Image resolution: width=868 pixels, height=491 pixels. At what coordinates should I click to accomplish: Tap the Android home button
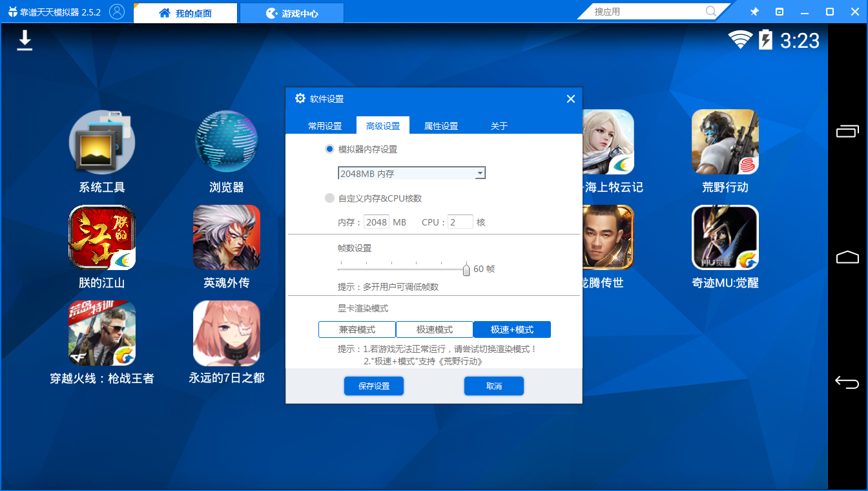point(847,257)
